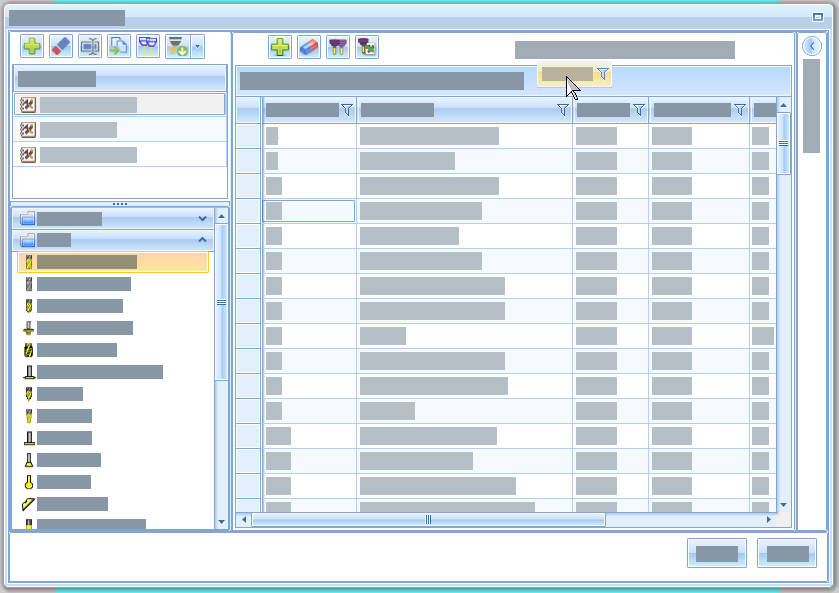This screenshot has width=839, height=593.
Task: Click the round collapse arrow on right side panel
Action: 812,46
